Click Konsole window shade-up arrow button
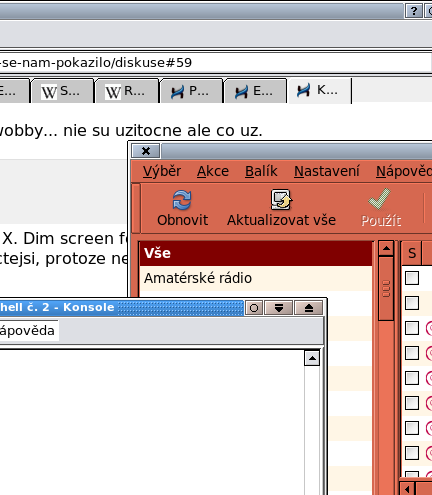This screenshot has width=432, height=495. pyautogui.click(x=309, y=308)
